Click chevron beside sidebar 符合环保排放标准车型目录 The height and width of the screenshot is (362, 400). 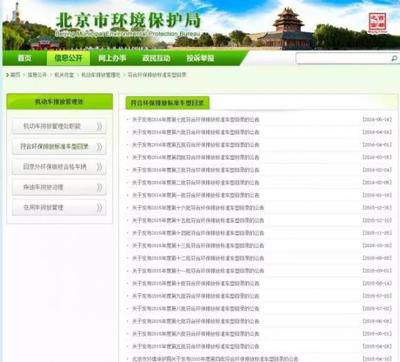(99, 146)
